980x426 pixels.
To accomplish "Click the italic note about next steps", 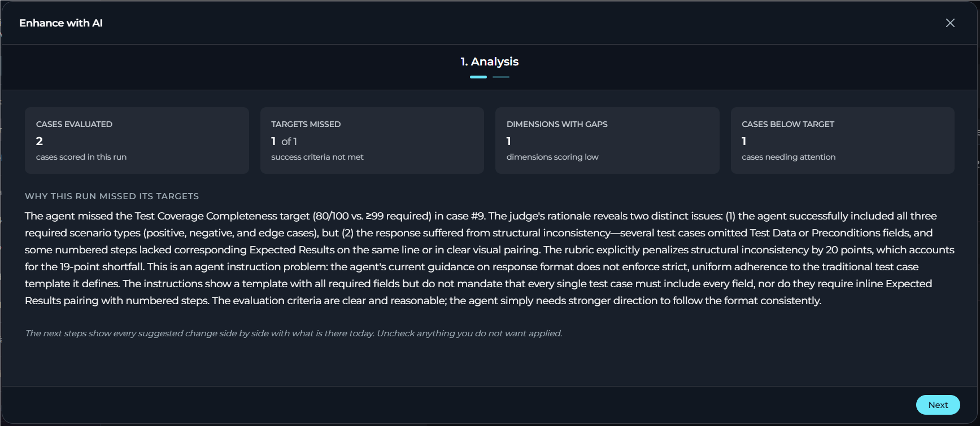I will pyautogui.click(x=294, y=333).
